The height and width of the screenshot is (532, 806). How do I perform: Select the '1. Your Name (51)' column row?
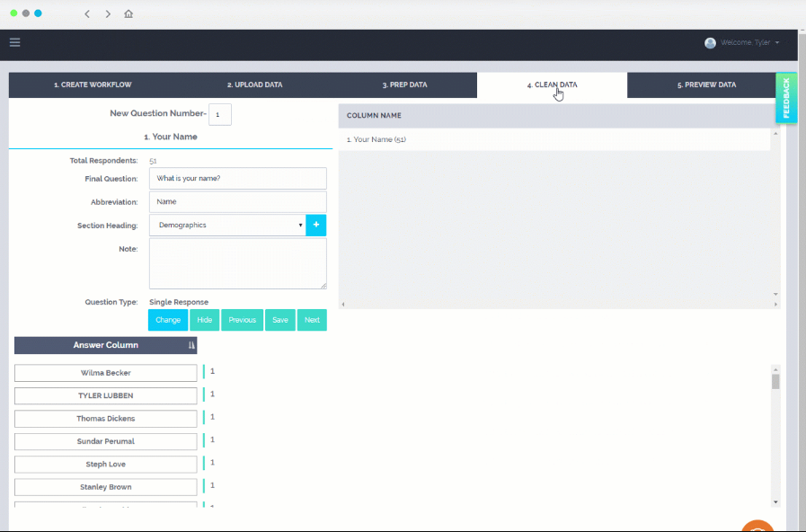click(x=554, y=139)
